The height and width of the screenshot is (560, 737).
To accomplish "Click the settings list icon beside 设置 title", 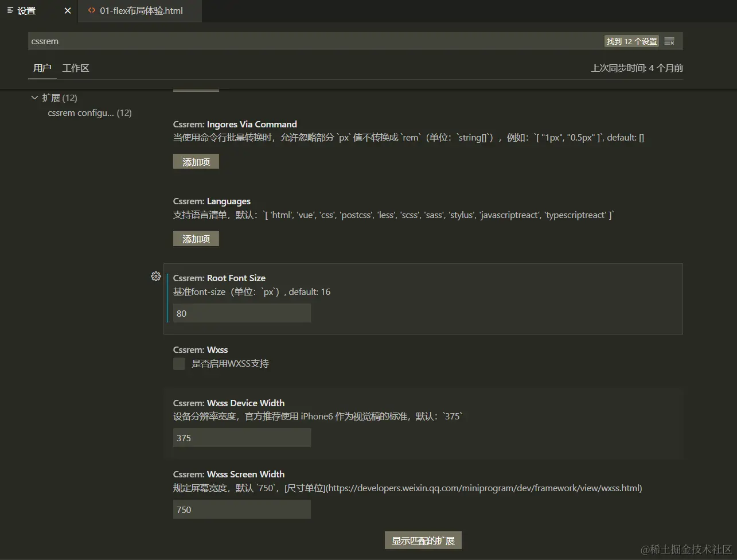I will pos(10,10).
